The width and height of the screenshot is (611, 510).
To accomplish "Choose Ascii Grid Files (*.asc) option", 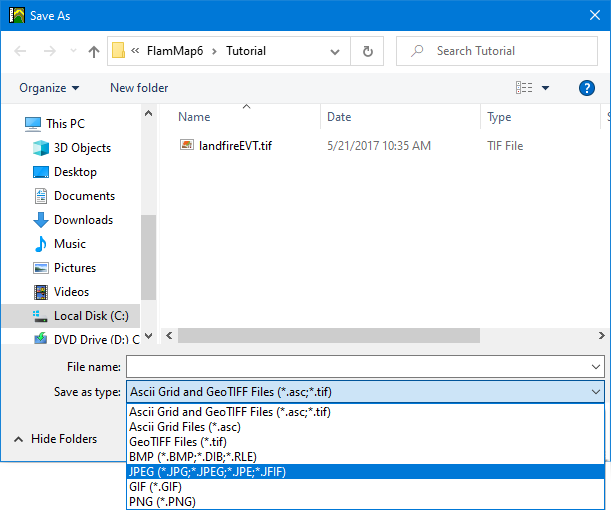I will [x=366, y=427].
